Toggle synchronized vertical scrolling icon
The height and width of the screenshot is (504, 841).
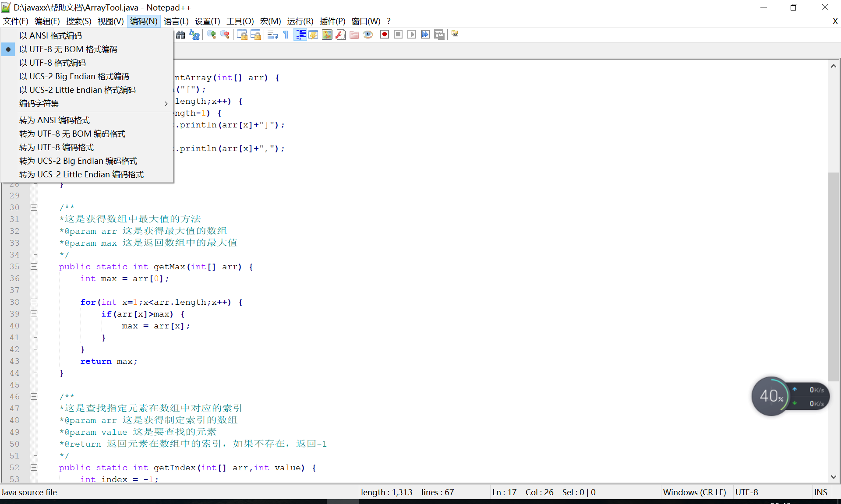[x=242, y=35]
